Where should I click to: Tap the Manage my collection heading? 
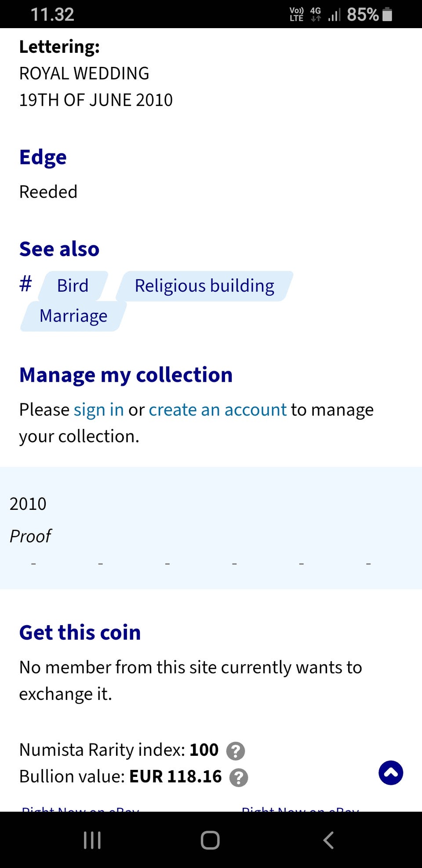[x=126, y=375]
